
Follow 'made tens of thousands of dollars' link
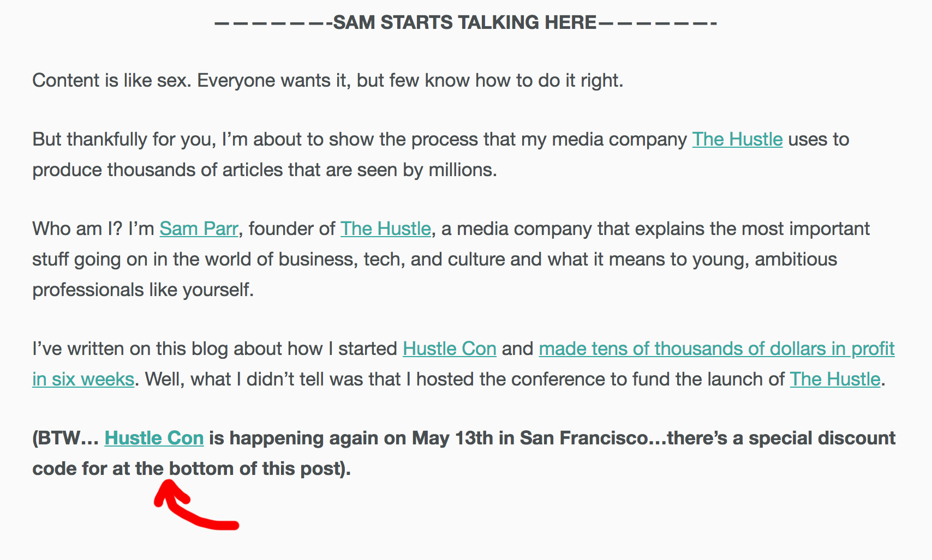coord(717,349)
